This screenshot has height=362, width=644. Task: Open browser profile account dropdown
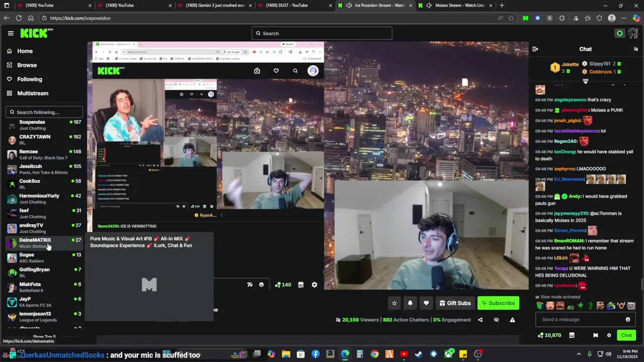click(x=612, y=18)
